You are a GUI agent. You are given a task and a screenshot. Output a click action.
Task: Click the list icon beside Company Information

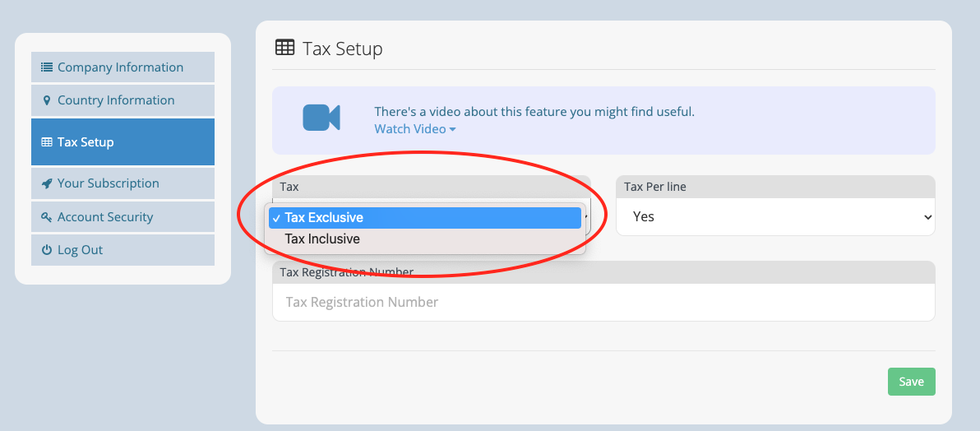(47, 67)
